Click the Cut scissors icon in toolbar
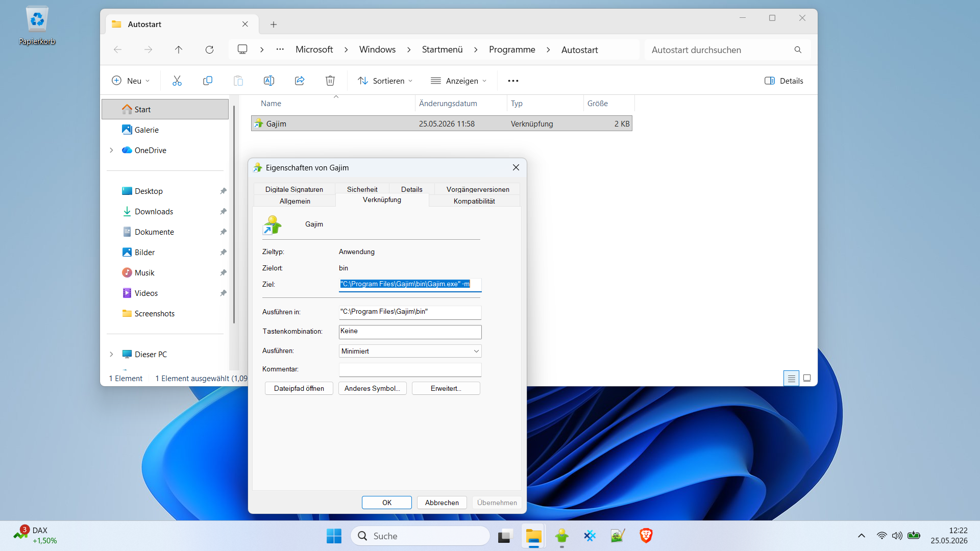 pos(177,81)
